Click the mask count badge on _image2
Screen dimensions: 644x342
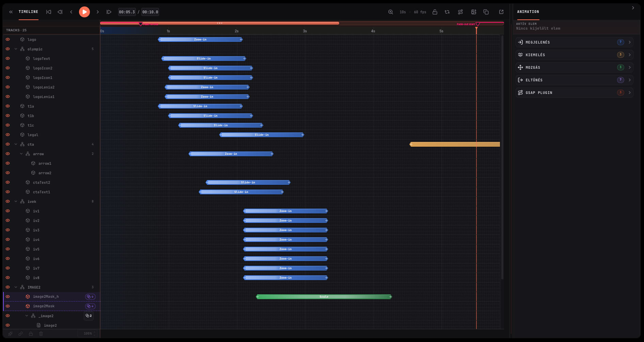click(x=89, y=316)
